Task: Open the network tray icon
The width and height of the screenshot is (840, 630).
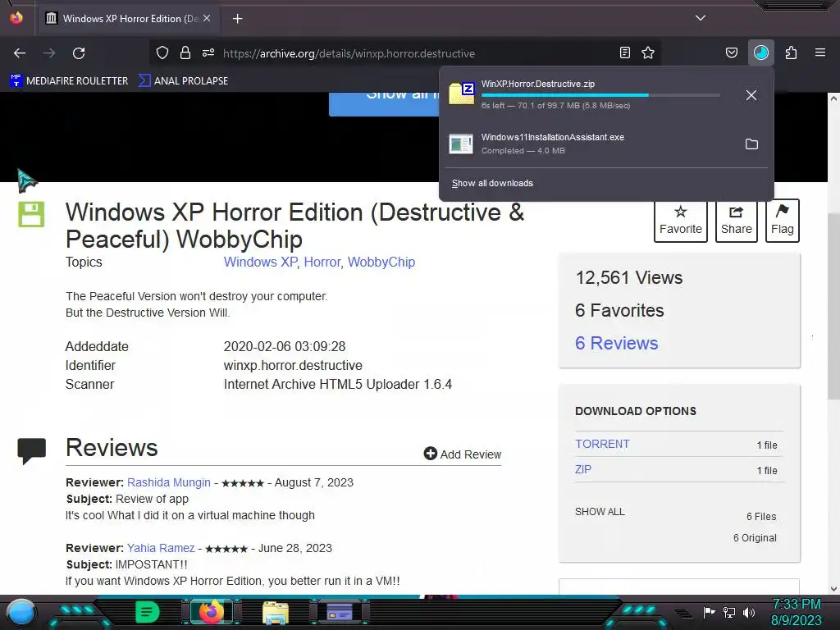Action: [729, 612]
